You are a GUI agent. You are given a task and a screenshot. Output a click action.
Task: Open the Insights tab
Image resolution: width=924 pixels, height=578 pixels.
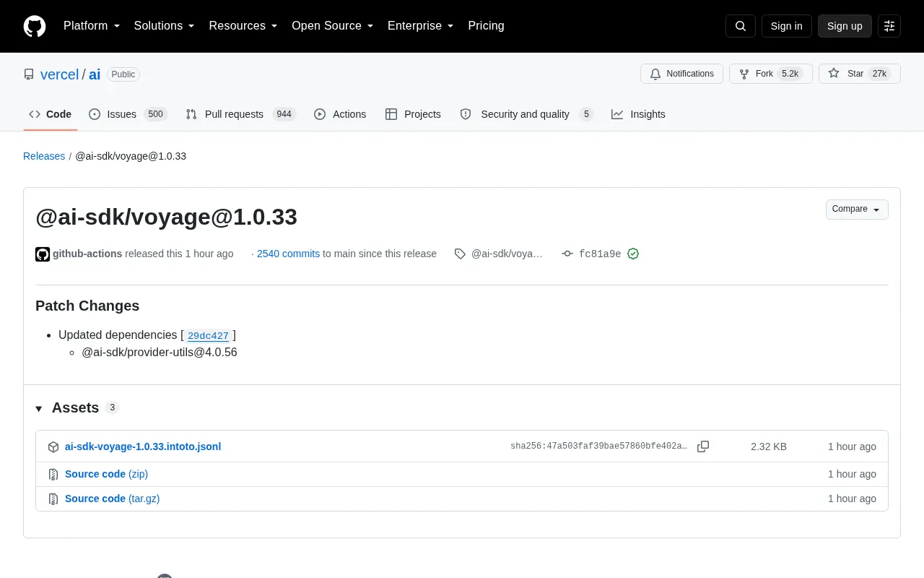[638, 114]
